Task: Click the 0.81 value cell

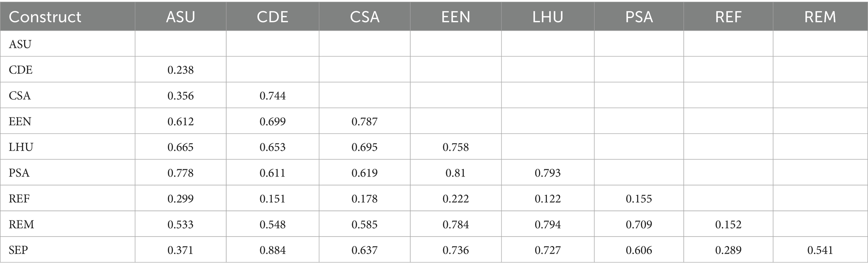Action: coord(455,173)
